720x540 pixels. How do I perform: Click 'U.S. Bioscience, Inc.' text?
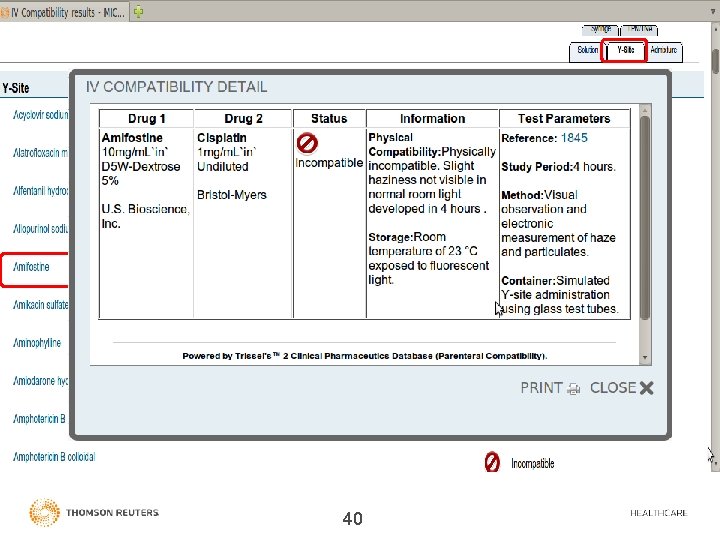pos(145,216)
